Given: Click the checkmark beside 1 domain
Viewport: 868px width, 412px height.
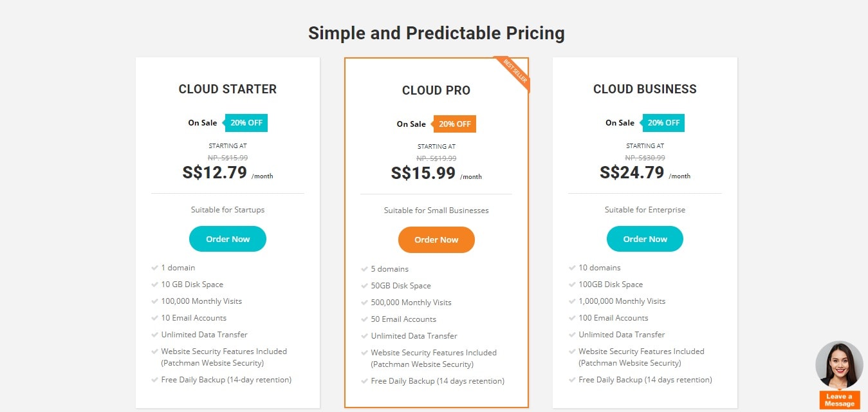Looking at the screenshot, I should (155, 268).
